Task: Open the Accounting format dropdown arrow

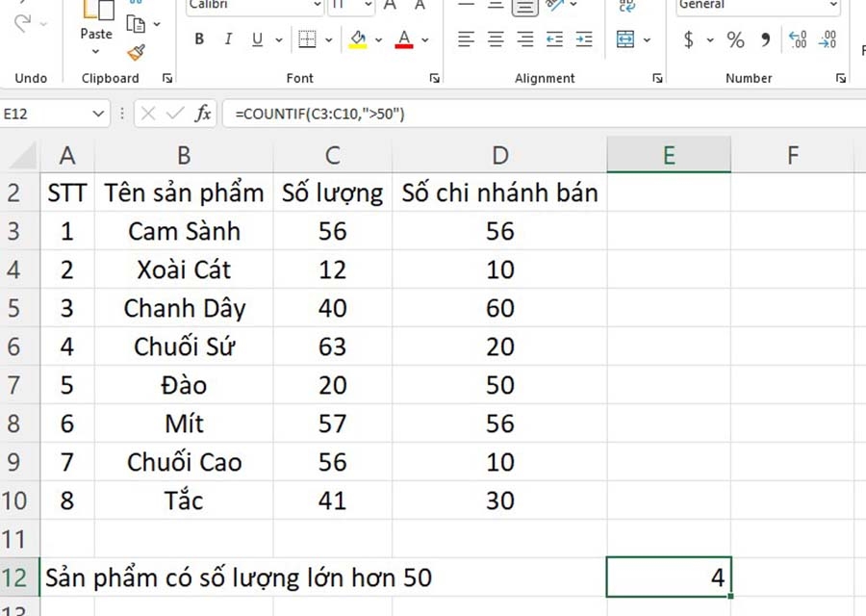Action: click(x=710, y=39)
